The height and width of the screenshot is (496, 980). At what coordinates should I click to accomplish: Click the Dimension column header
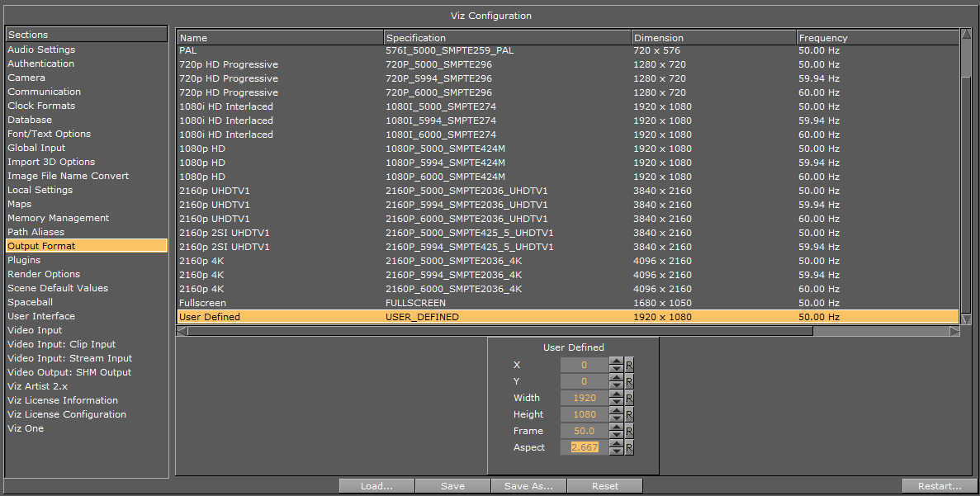point(714,38)
